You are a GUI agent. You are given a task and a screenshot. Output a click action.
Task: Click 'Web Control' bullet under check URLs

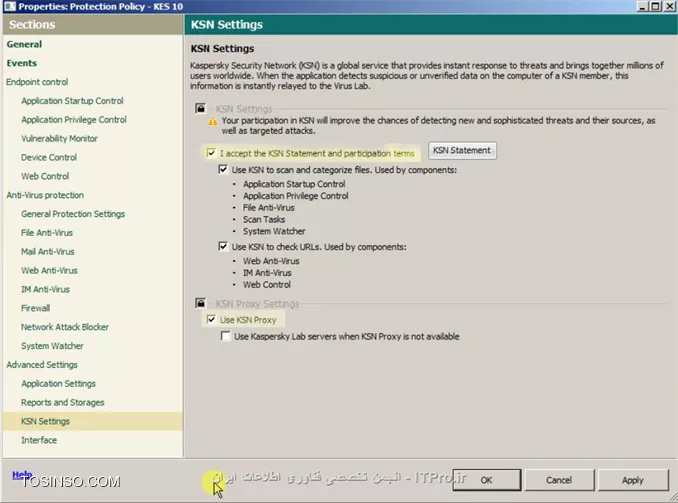coord(267,285)
